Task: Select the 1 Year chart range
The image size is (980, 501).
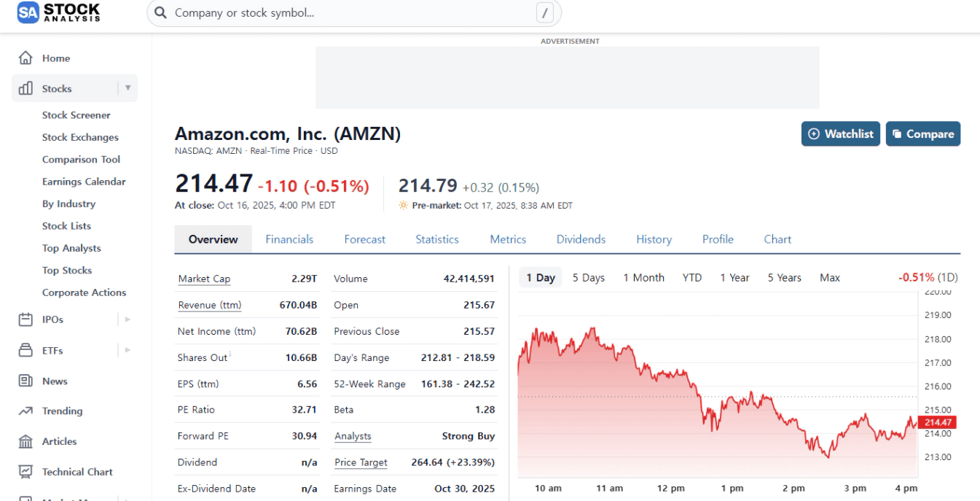Action: 734,278
